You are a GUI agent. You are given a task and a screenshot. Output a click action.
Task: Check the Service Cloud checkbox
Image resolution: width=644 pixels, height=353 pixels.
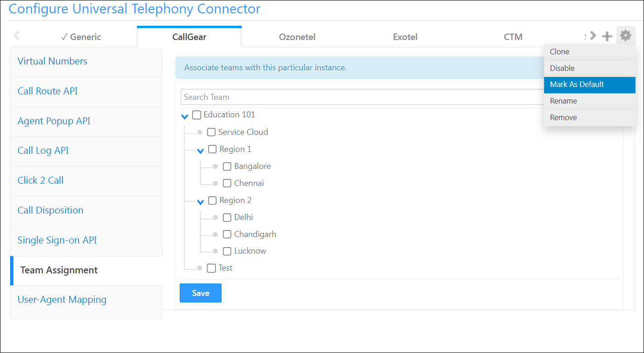click(x=211, y=132)
